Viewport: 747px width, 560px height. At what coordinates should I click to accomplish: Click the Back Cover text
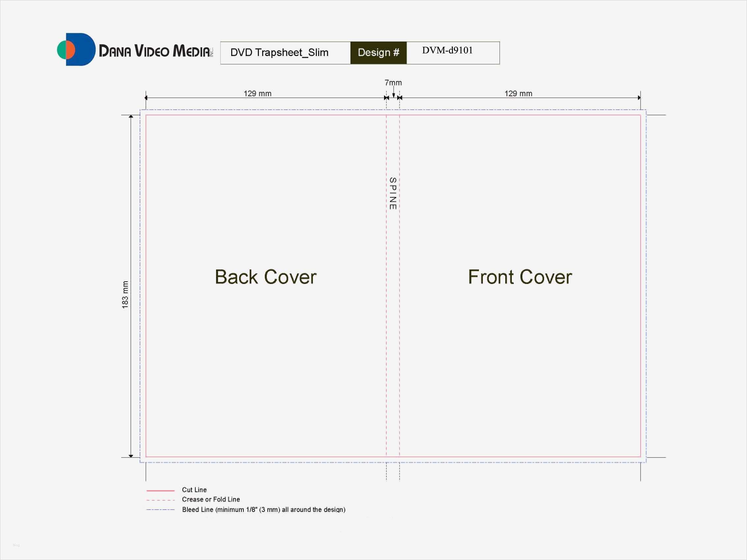pos(265,277)
